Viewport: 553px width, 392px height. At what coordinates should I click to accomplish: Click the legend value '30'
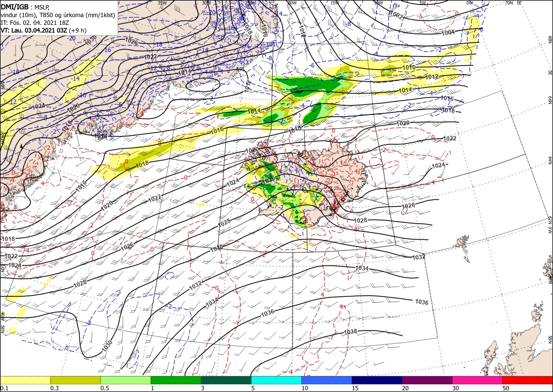[x=456, y=388]
